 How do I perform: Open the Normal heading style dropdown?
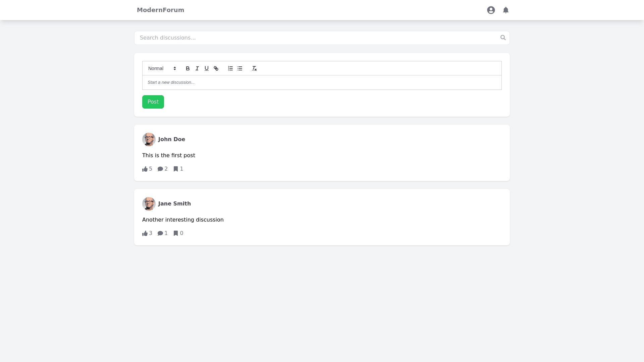pos(162,68)
